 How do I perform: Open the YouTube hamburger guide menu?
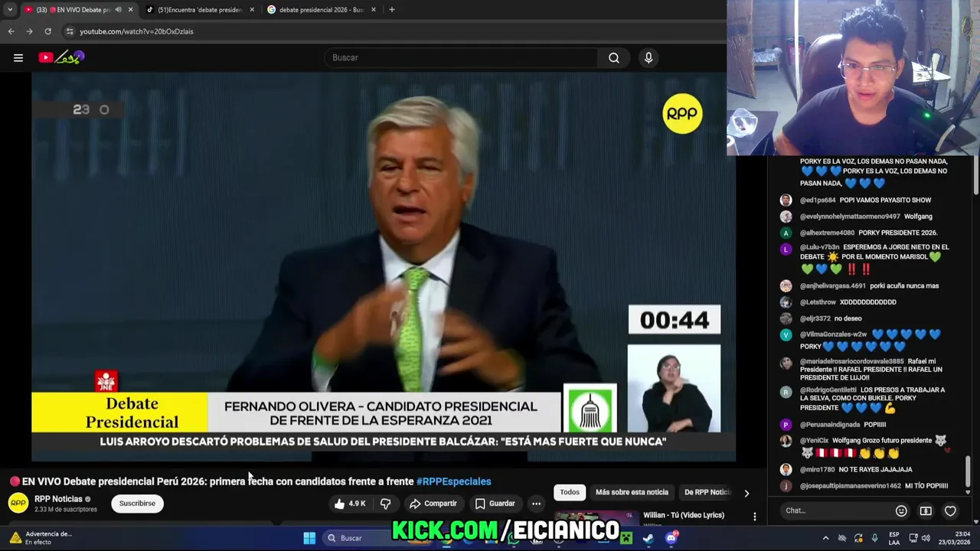coord(18,57)
